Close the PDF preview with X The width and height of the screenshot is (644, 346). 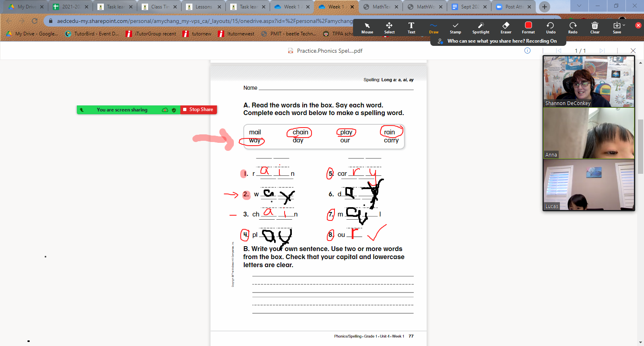pos(633,51)
